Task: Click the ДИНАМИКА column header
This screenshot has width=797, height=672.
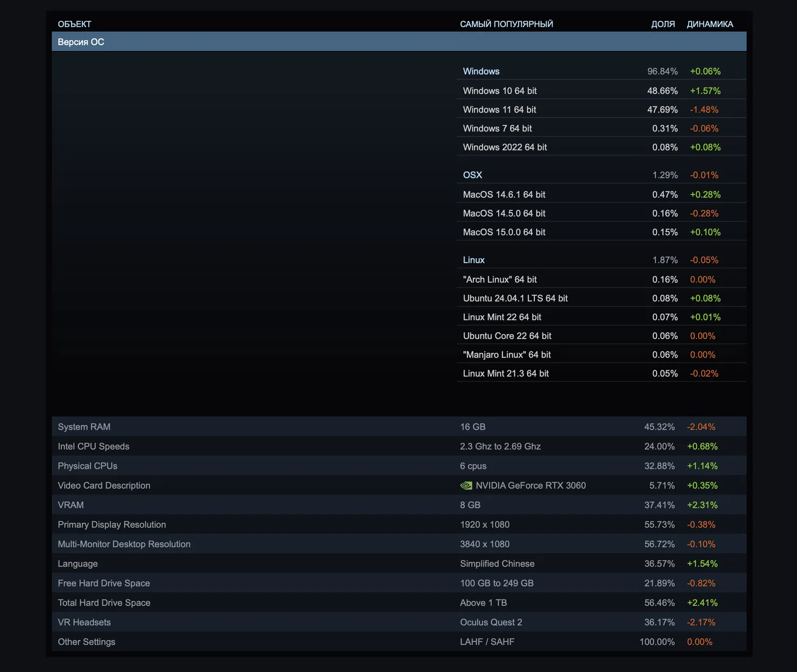Action: point(710,24)
